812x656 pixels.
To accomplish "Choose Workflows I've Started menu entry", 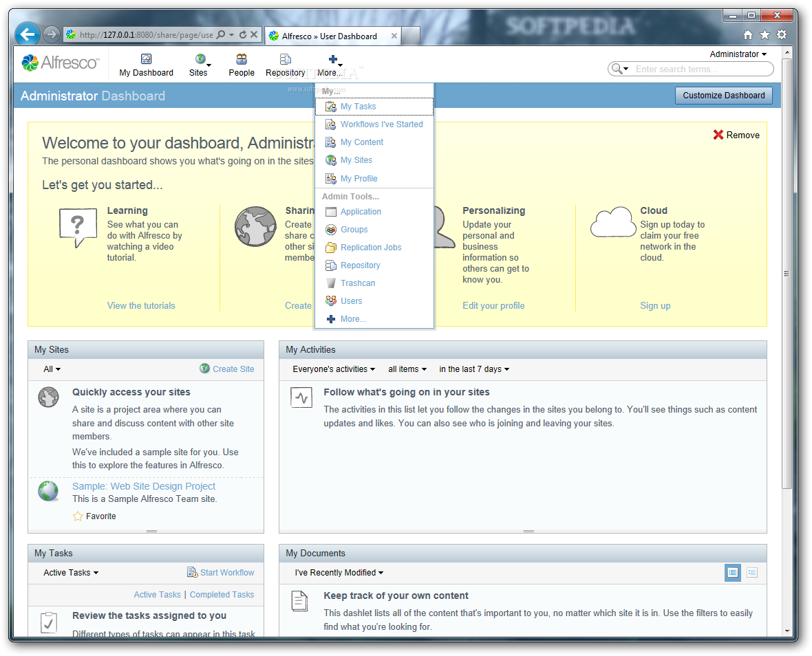I will [x=374, y=124].
